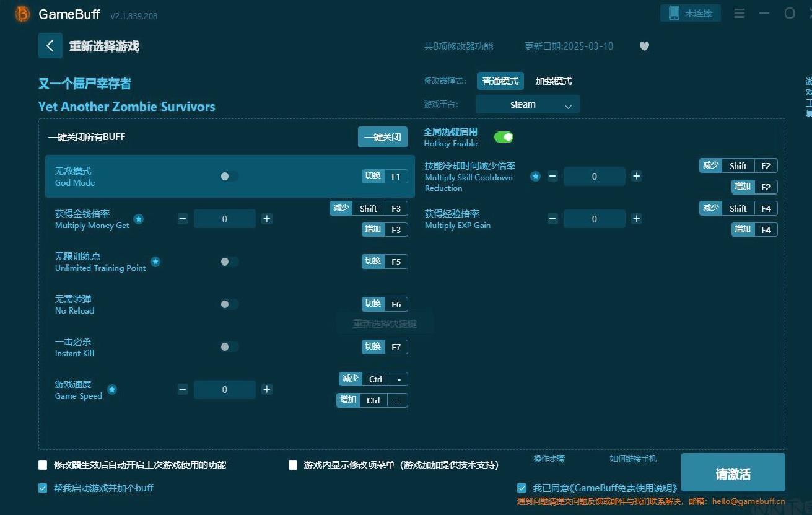The width and height of the screenshot is (812, 515).
Task: Increase Skill Cooldown Reduction with plus
Action: pyautogui.click(x=636, y=177)
